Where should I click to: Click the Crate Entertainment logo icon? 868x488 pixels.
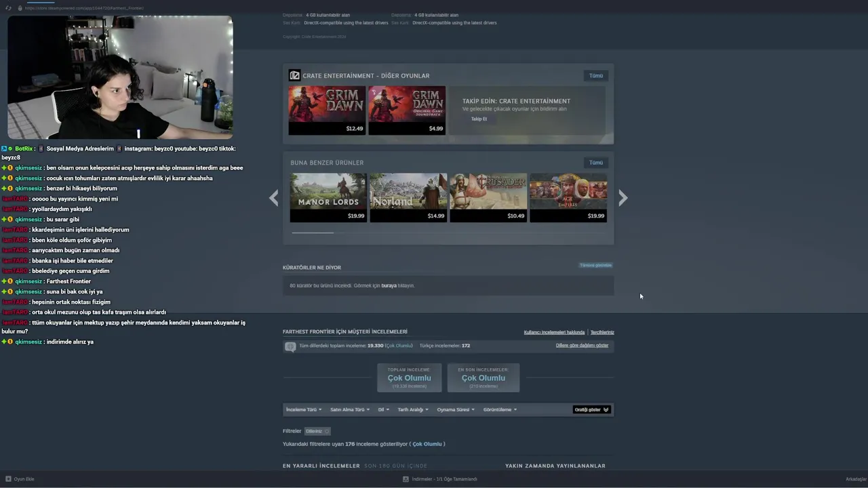pyautogui.click(x=294, y=75)
